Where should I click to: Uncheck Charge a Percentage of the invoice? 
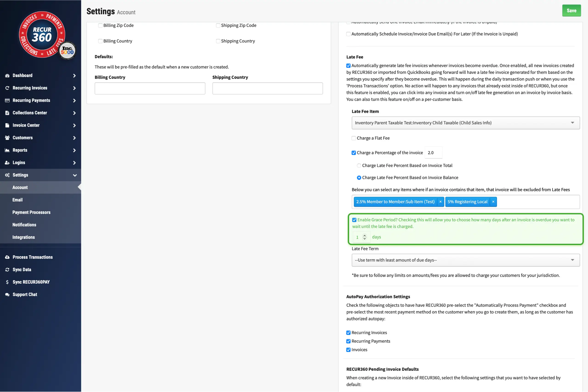(353, 153)
